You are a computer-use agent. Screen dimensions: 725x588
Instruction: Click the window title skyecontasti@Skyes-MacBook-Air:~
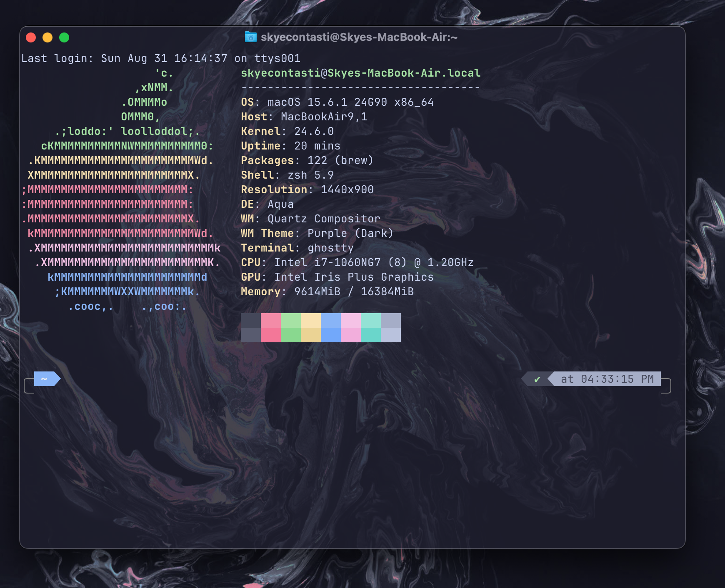359,37
